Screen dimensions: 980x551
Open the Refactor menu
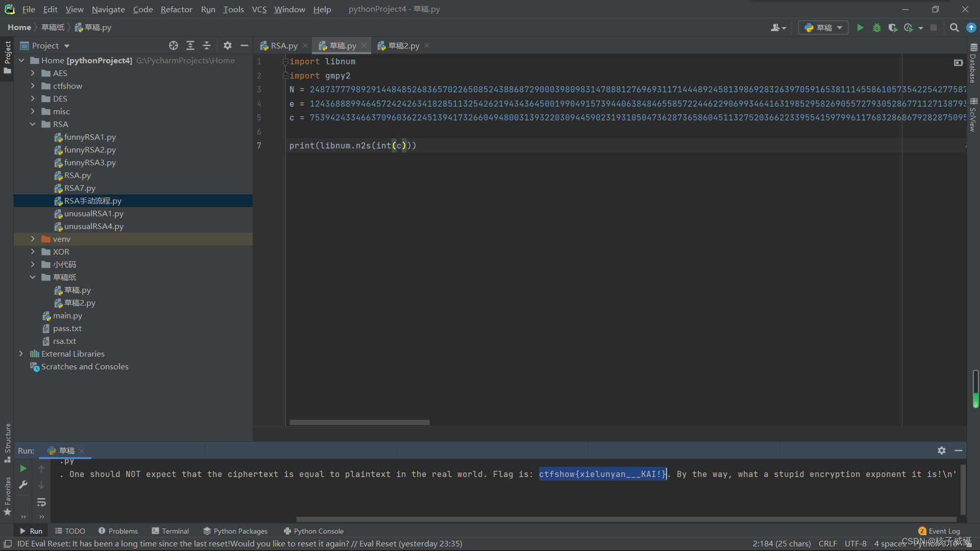pos(176,9)
